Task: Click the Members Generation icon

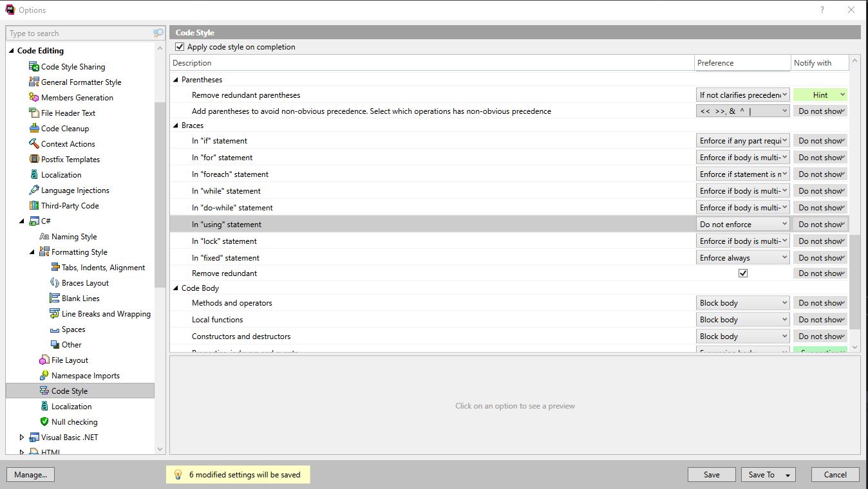Action: coord(34,97)
